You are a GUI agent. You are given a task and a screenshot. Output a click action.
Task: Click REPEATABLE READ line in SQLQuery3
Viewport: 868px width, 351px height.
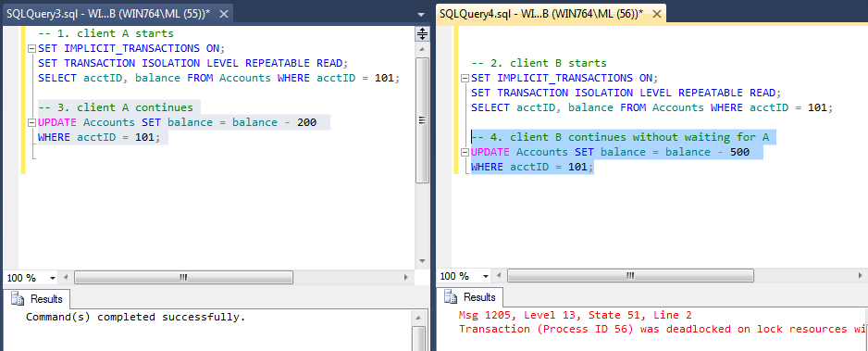(x=192, y=63)
